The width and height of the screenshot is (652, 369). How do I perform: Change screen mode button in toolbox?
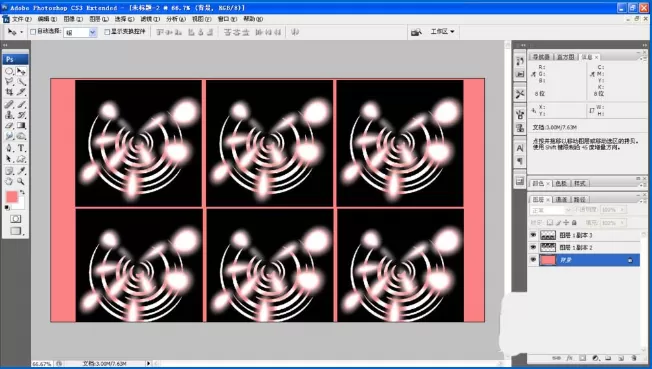[16, 231]
